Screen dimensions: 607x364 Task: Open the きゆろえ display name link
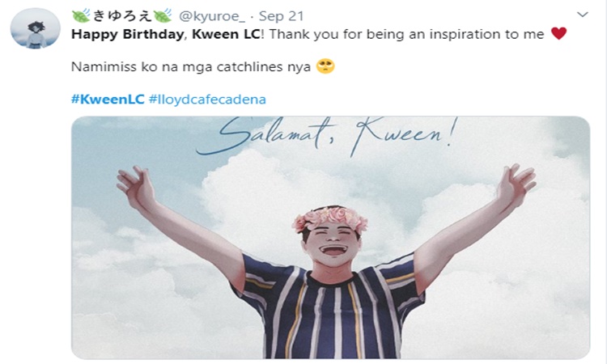pos(122,16)
